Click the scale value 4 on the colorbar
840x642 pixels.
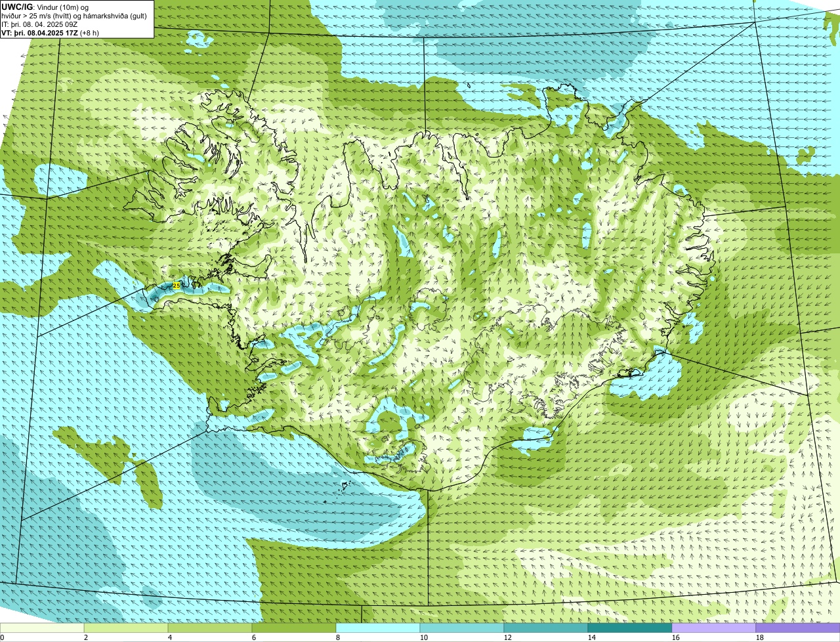[x=170, y=637]
